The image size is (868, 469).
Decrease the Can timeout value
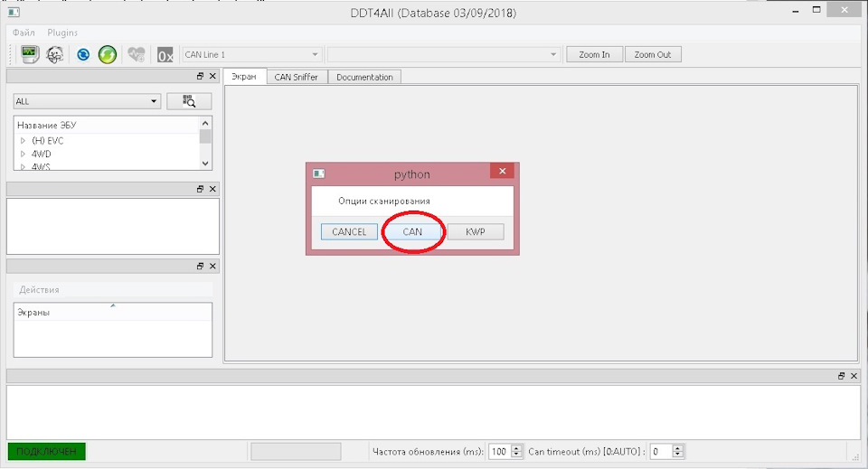click(x=677, y=455)
